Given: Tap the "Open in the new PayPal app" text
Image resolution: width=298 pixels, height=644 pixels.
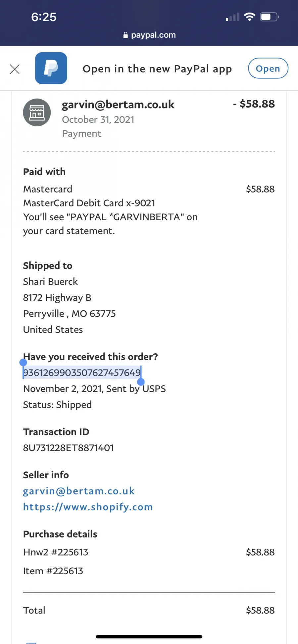Looking at the screenshot, I should coord(157,69).
